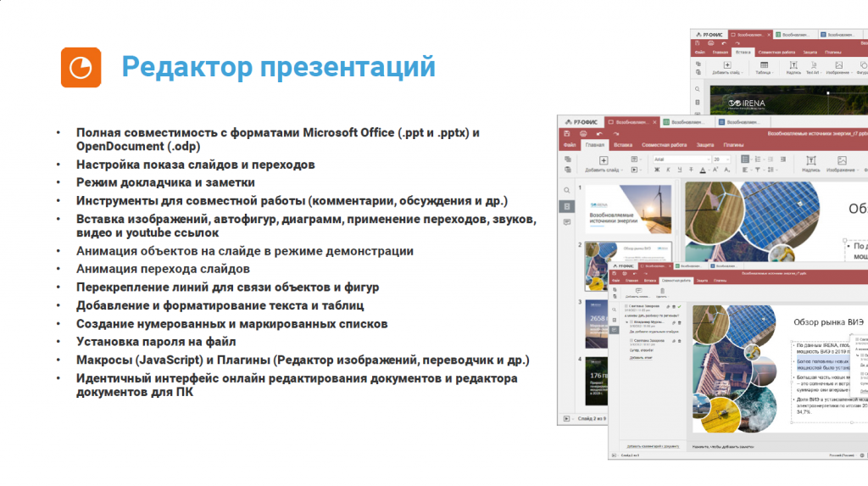The height and width of the screenshot is (486, 868).
Task: Click add comment icon in Совместная работа window
Action: point(638,291)
